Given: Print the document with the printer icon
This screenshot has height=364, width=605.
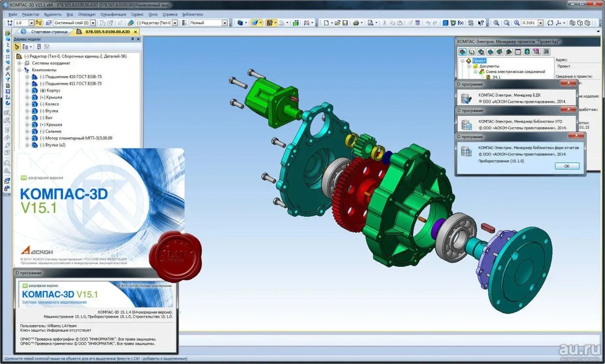Looking at the screenshot, I should (356, 23).
